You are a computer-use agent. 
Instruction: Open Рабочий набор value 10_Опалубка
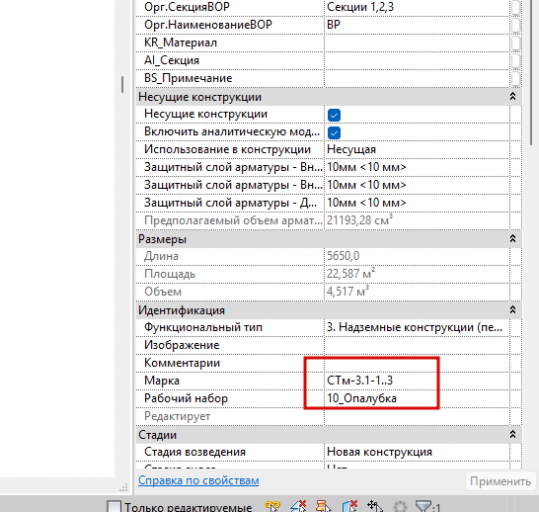(x=417, y=399)
